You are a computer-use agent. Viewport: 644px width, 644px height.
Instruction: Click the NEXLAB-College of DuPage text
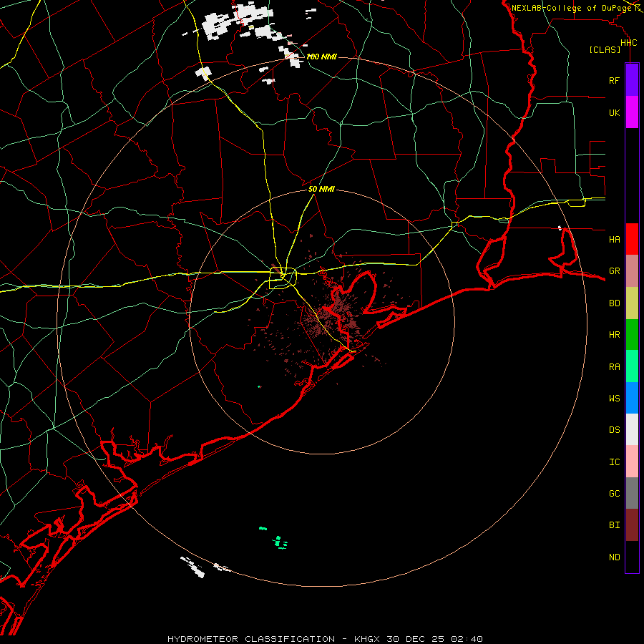572,8
